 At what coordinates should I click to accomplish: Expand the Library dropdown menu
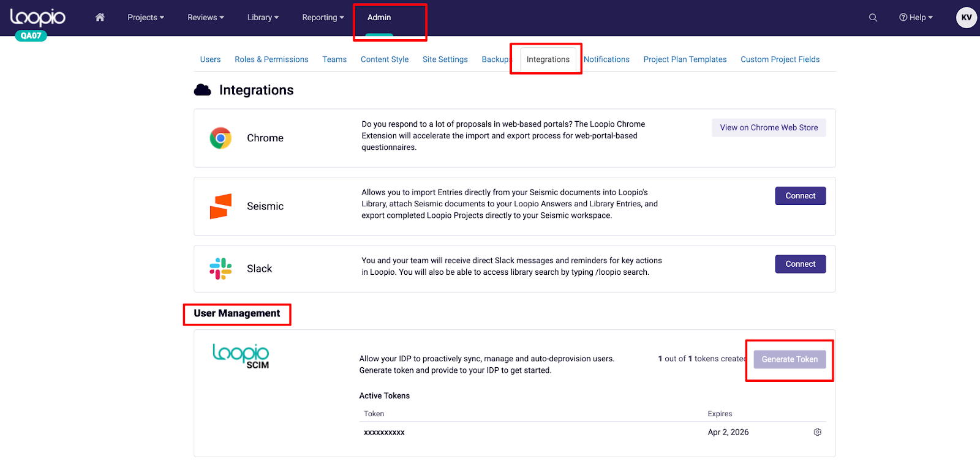(263, 18)
